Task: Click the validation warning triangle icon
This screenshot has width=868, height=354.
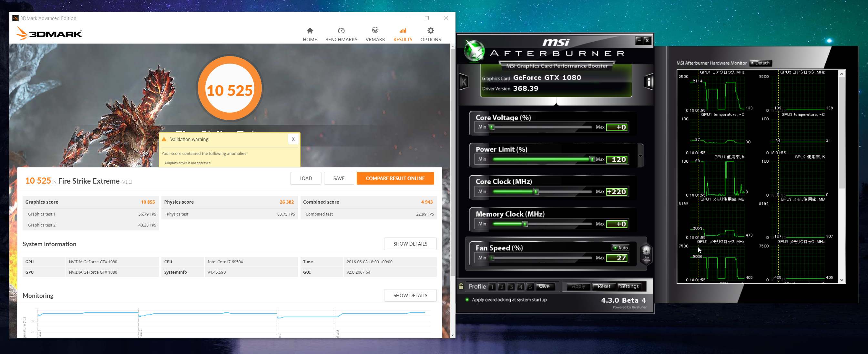Action: [164, 139]
